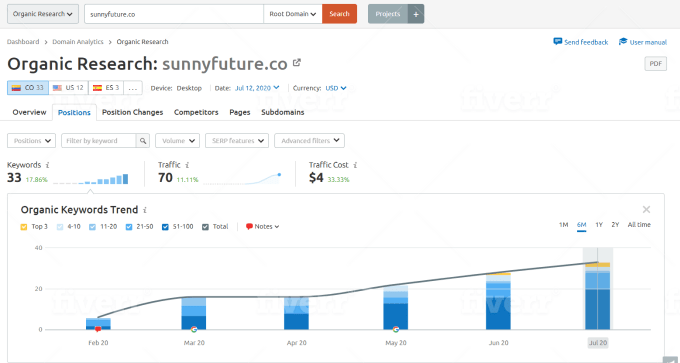Open the Volume filter dropdown

(x=177, y=141)
